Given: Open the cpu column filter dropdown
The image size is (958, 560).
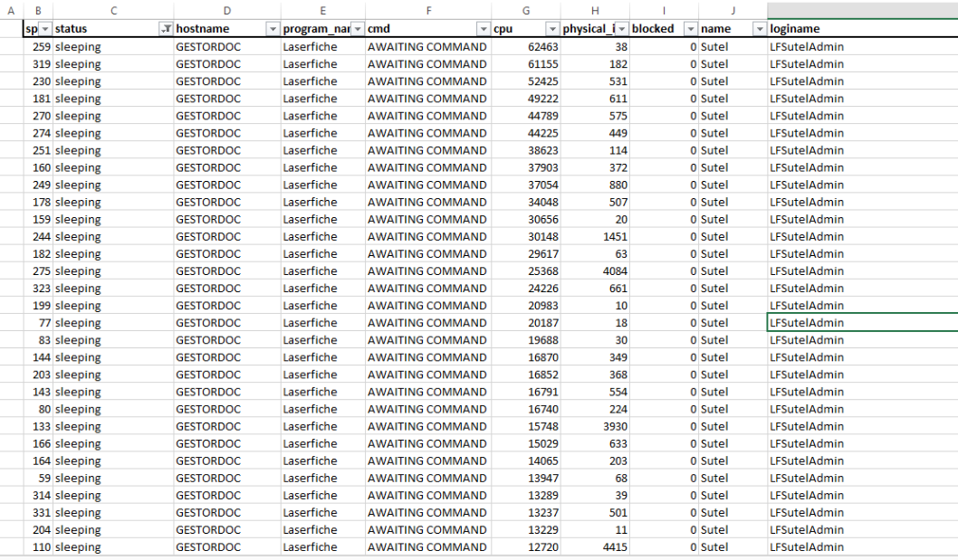Looking at the screenshot, I should [x=552, y=29].
